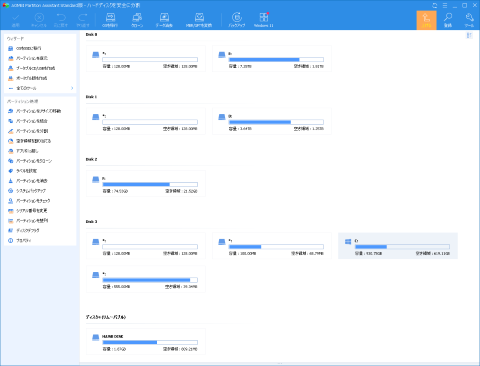Image resolution: width=480 pixels, height=366 pixels.
Task: Toggle the disk view layout icon
Action: click(x=469, y=35)
